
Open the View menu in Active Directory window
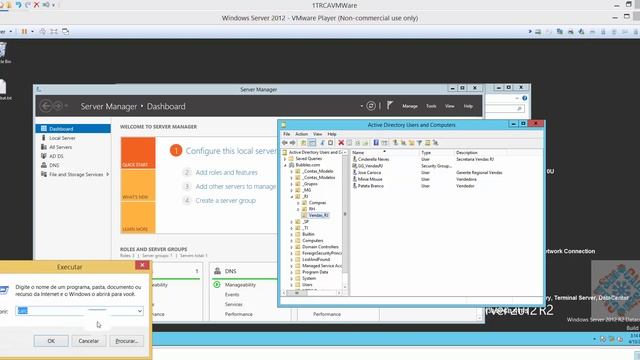click(x=317, y=134)
